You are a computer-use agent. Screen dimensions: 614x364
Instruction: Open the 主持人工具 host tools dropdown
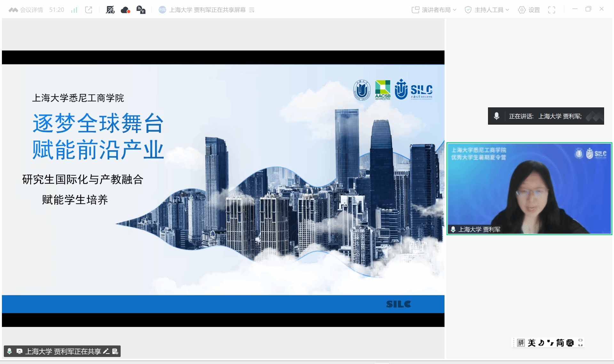pos(487,10)
